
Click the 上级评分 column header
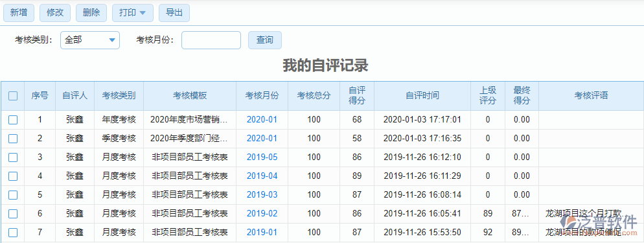pos(488,96)
